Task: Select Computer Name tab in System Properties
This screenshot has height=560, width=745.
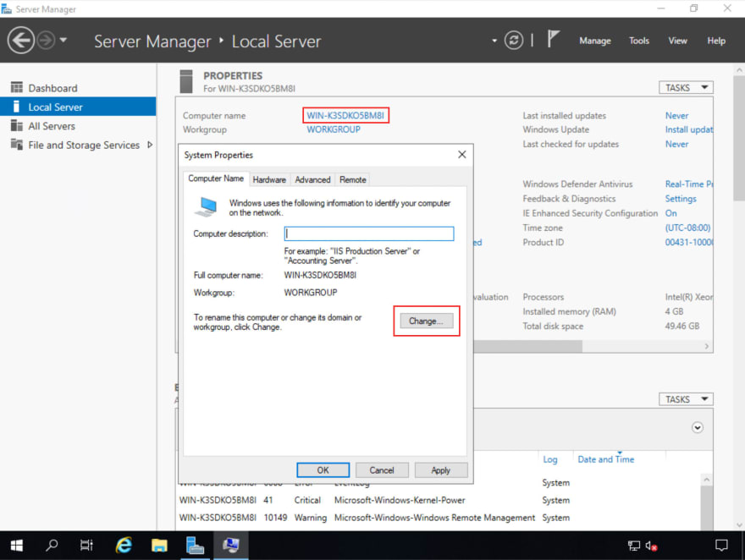Action: 216,178
